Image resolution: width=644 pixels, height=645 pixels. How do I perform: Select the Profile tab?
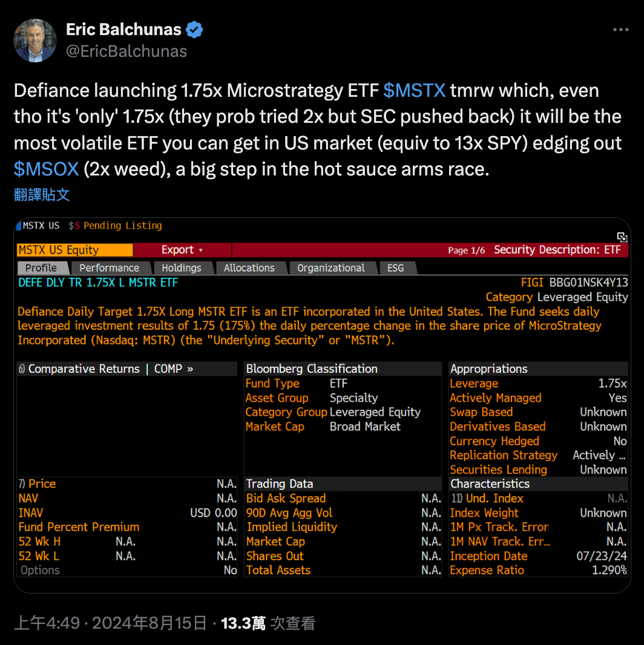pyautogui.click(x=41, y=268)
